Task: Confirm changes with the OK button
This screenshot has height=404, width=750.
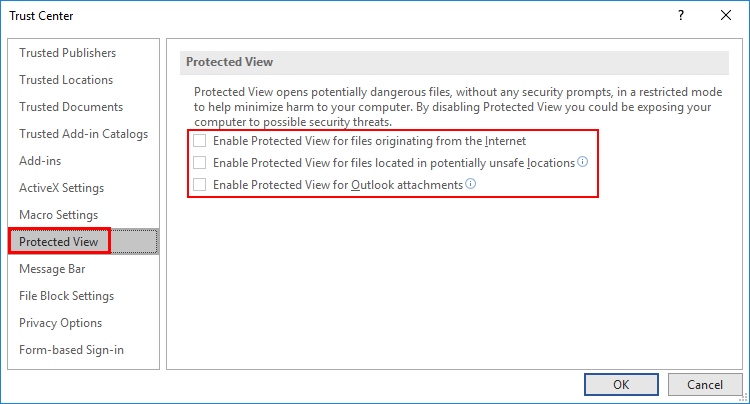Action: pos(621,384)
